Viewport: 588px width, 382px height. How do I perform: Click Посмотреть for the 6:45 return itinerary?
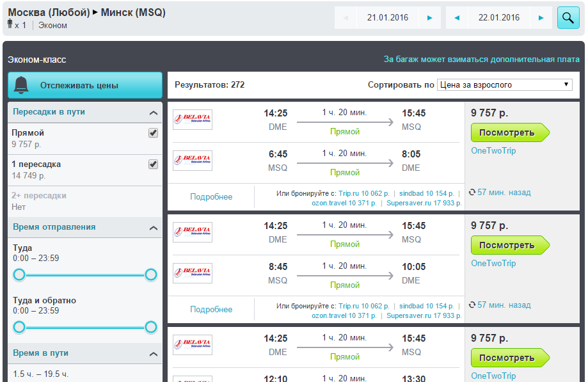510,132
